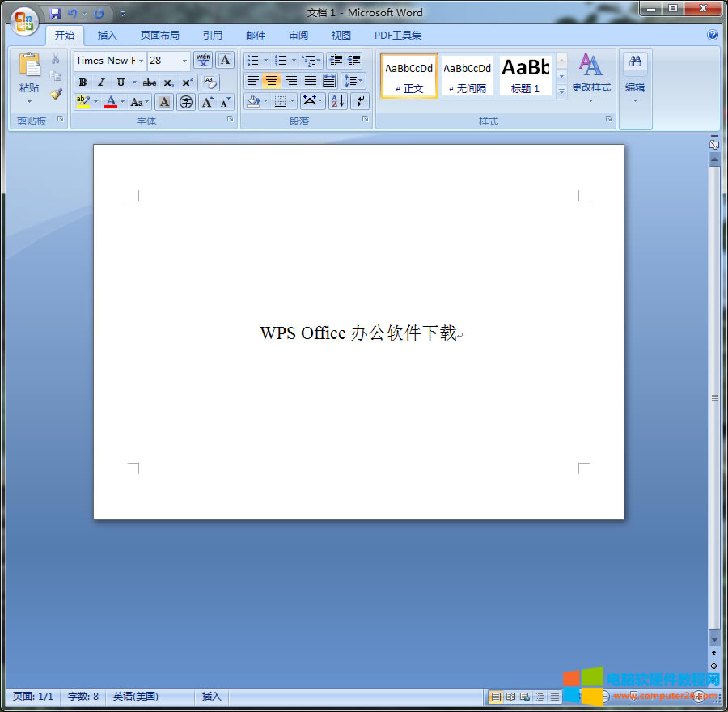Align the paragraph to the left

point(252,81)
